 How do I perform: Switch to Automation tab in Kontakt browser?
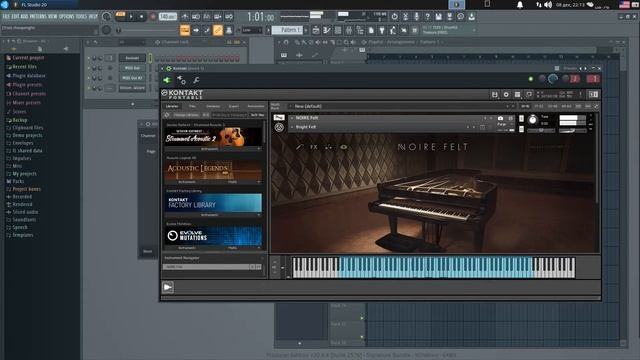tap(256, 106)
